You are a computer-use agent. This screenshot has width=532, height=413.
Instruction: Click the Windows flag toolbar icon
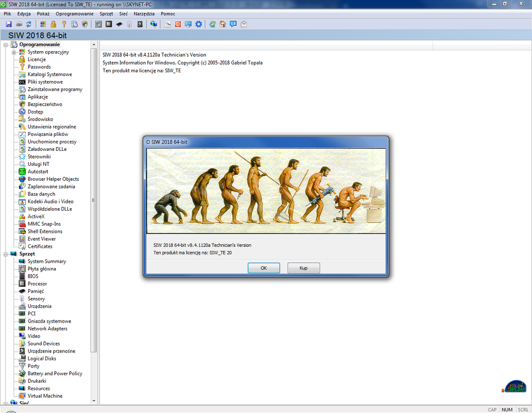(43, 24)
